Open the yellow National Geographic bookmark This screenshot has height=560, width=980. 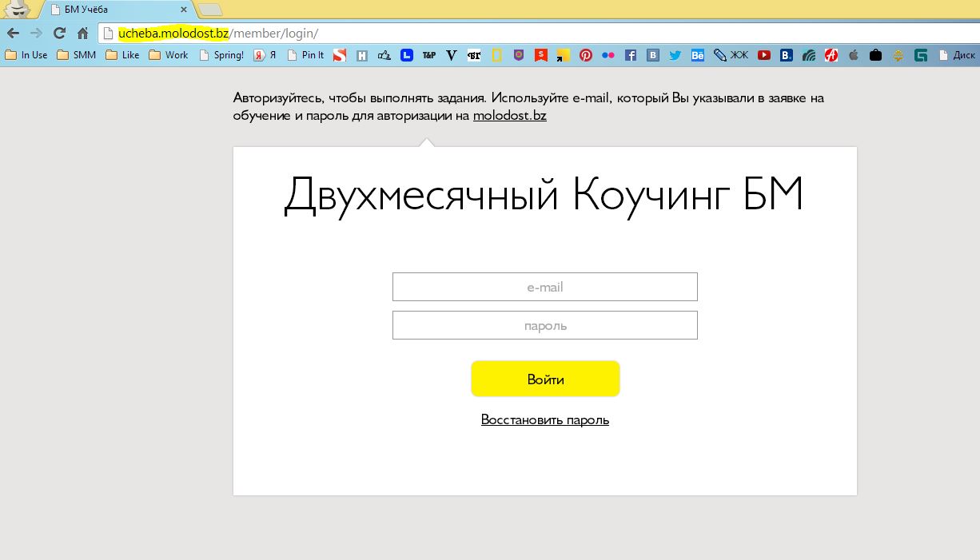[496, 55]
